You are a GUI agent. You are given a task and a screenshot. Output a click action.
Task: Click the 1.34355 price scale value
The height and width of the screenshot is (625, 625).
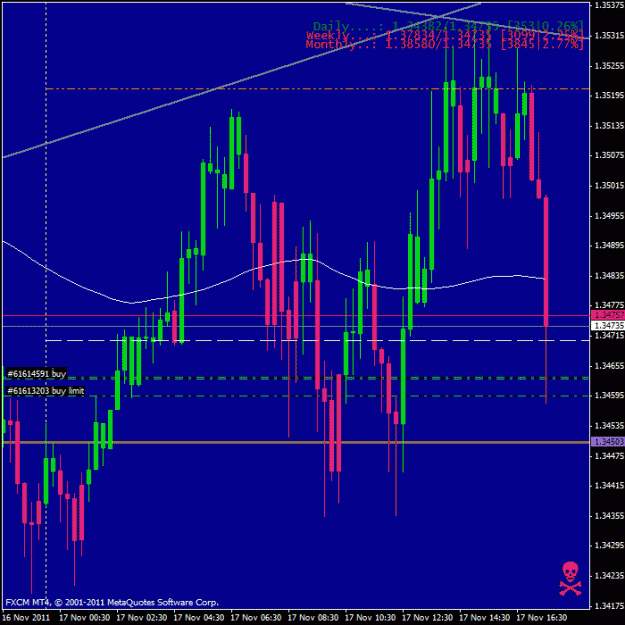[609, 516]
